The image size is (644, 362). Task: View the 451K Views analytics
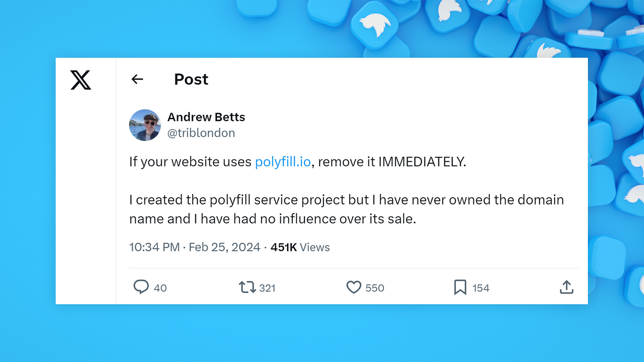click(300, 247)
